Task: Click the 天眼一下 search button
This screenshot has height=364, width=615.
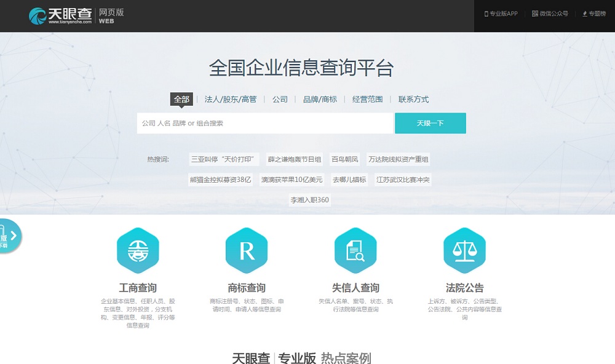Action: [430, 123]
